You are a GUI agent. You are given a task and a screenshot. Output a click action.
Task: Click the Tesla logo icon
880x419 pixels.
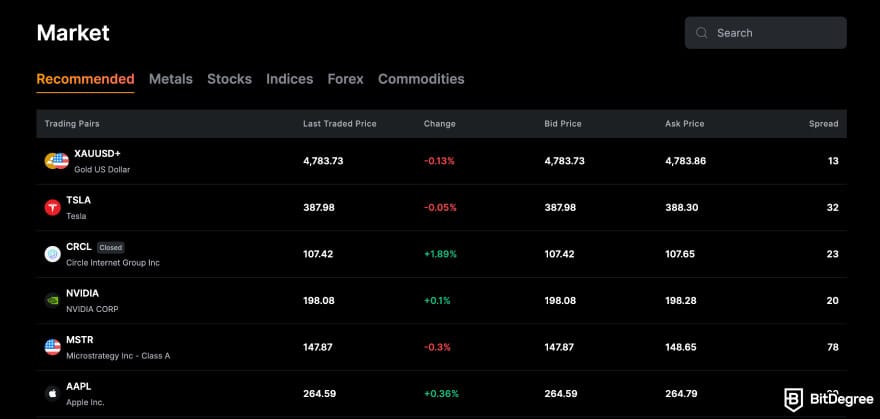tap(52, 208)
